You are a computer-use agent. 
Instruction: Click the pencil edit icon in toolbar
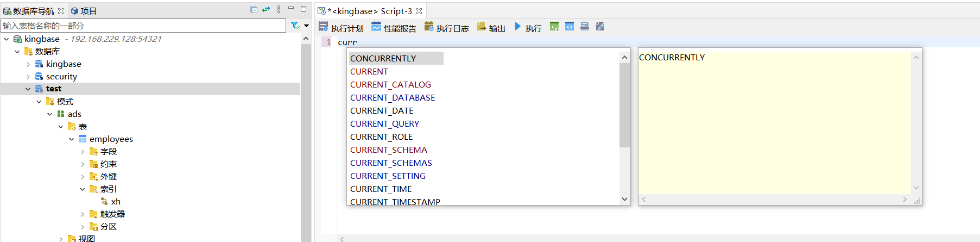click(x=600, y=27)
